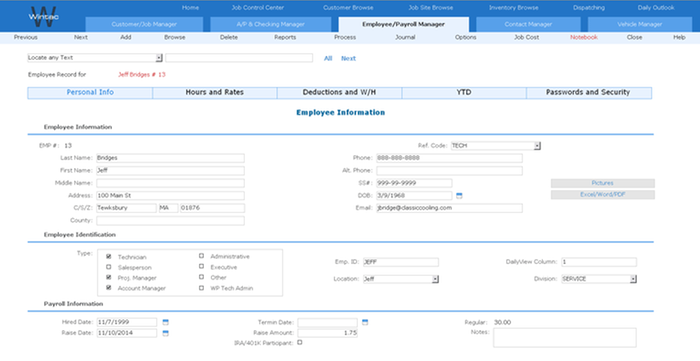Click the Notes text area

point(565,338)
